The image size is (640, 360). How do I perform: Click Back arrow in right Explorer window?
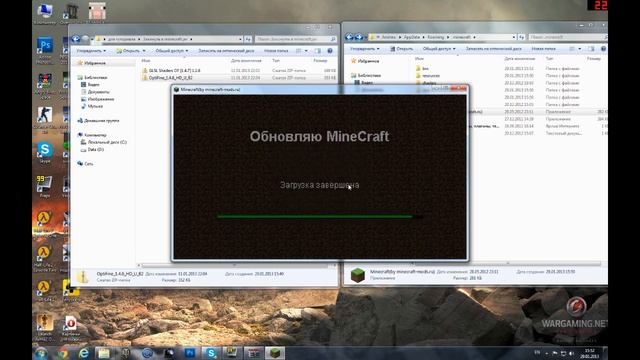coord(349,37)
